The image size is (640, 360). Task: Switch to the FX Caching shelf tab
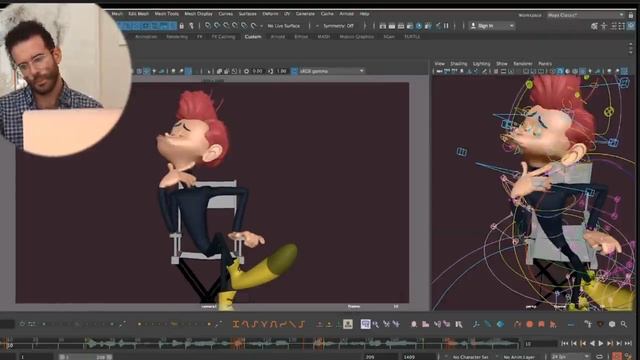click(223, 37)
